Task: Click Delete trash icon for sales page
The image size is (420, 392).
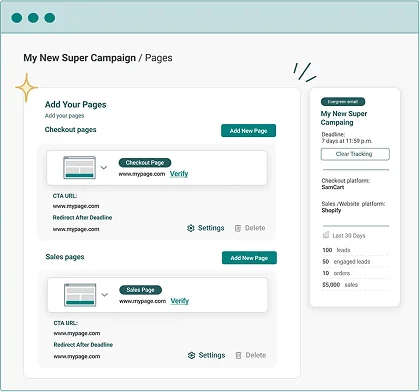Action: point(238,355)
